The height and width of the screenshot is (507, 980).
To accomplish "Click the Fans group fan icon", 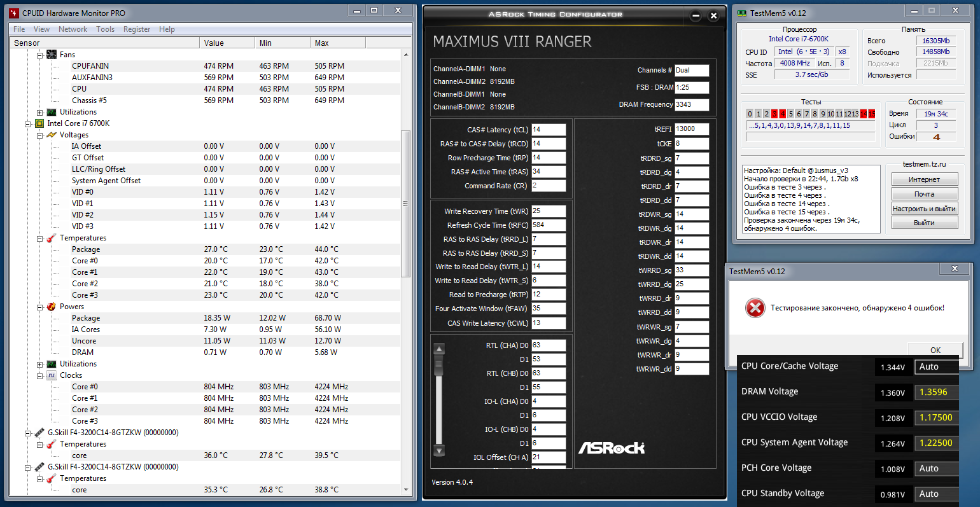I will [52, 55].
